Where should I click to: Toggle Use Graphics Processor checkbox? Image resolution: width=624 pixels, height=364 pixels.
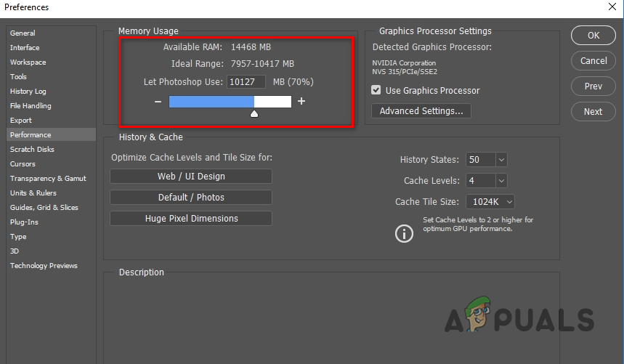pyautogui.click(x=376, y=90)
